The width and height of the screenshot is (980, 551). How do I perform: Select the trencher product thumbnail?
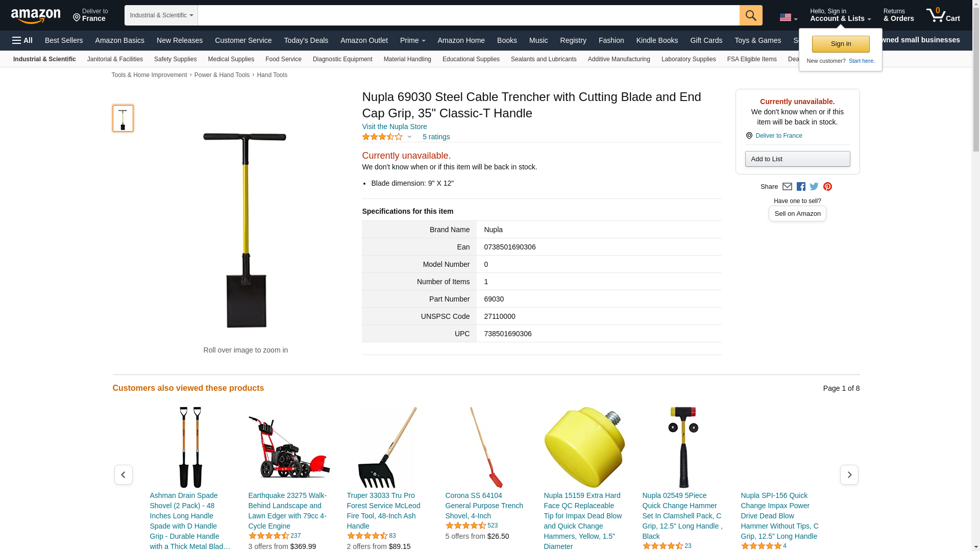123,118
